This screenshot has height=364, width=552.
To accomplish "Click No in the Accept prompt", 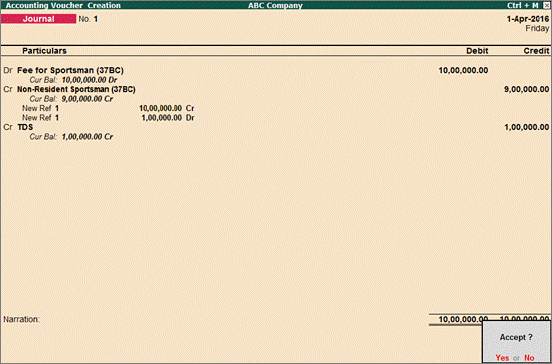I will (529, 358).
